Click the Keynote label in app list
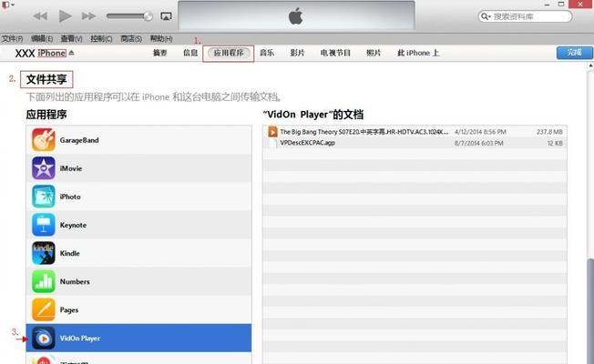This screenshot has width=594, height=364. [73, 225]
